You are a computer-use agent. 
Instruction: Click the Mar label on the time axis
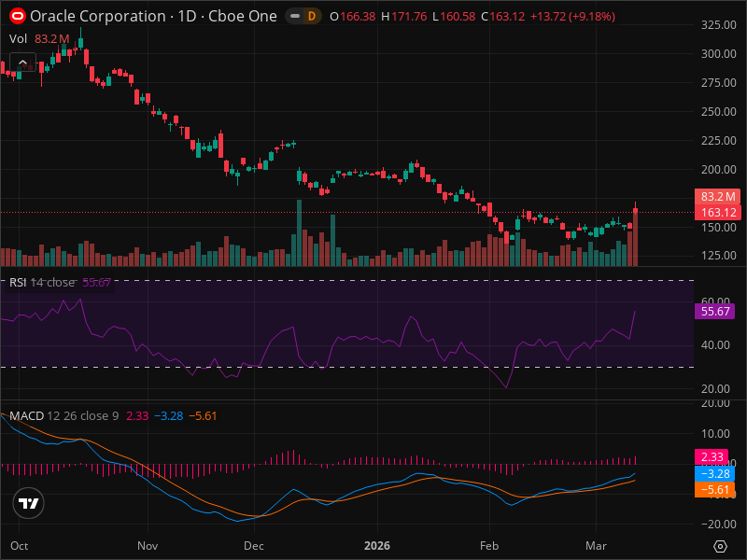click(x=596, y=546)
